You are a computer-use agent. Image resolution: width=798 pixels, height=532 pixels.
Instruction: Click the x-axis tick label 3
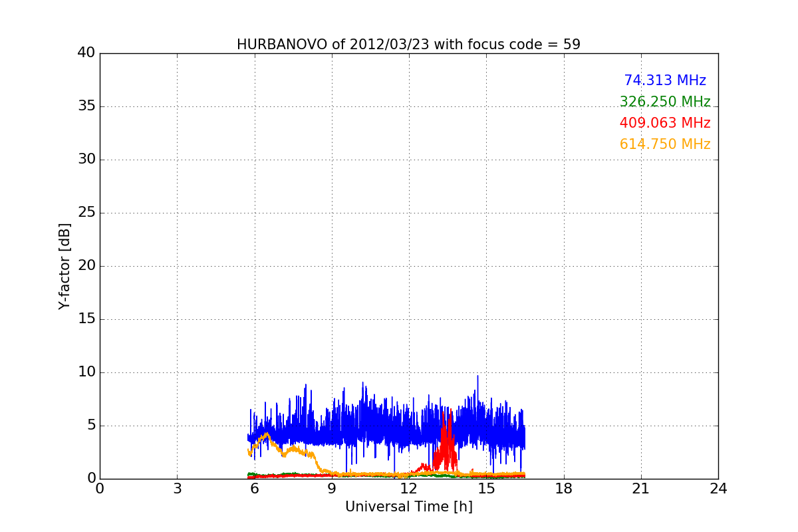click(x=177, y=489)
